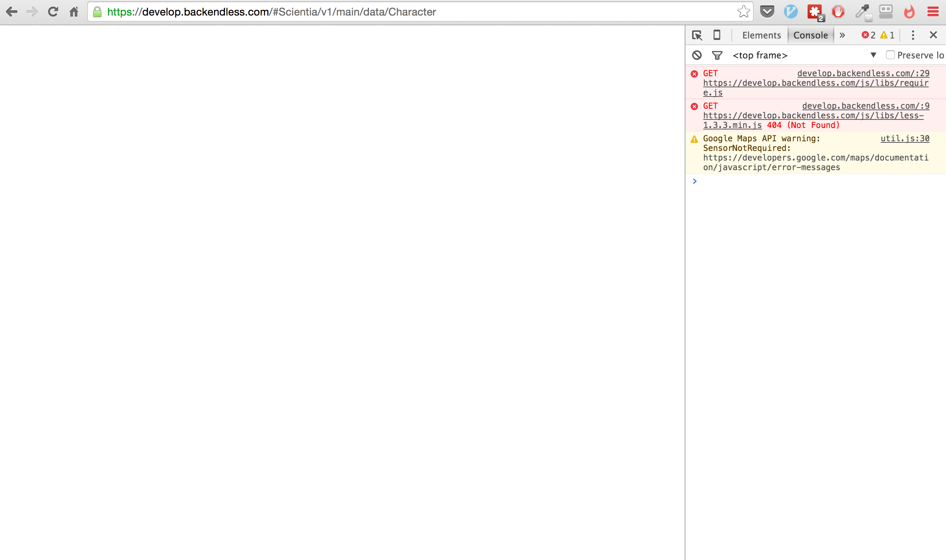Click the console filter funnel icon
The image size is (946, 560).
[x=717, y=55]
